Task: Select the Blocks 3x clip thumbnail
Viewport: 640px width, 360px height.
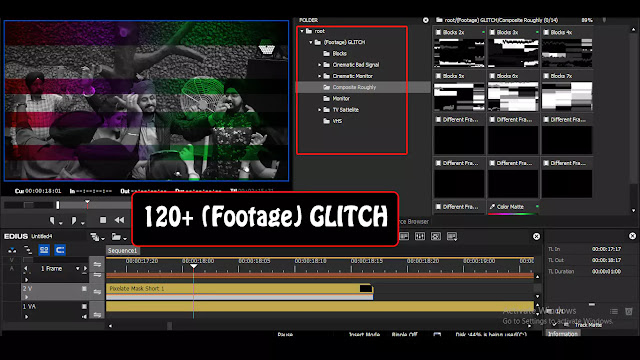Action: [513, 53]
